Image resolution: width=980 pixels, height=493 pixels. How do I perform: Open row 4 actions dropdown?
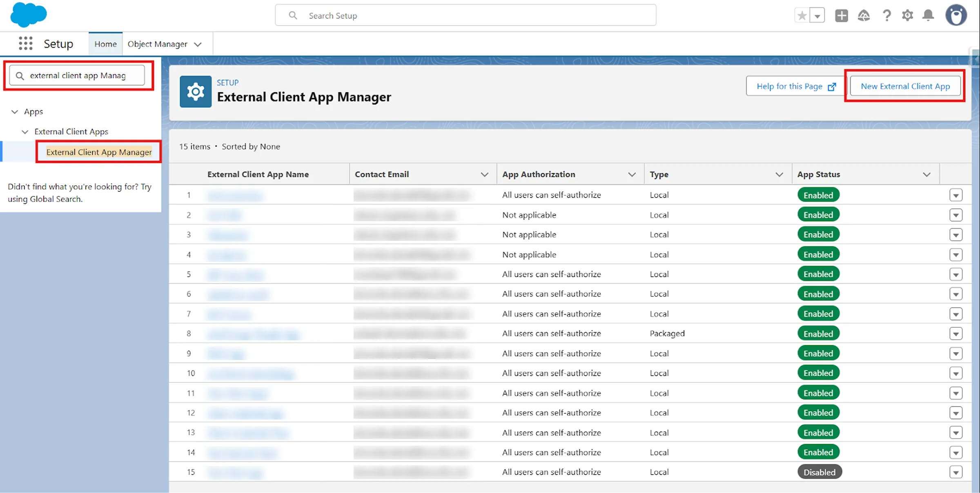(956, 255)
